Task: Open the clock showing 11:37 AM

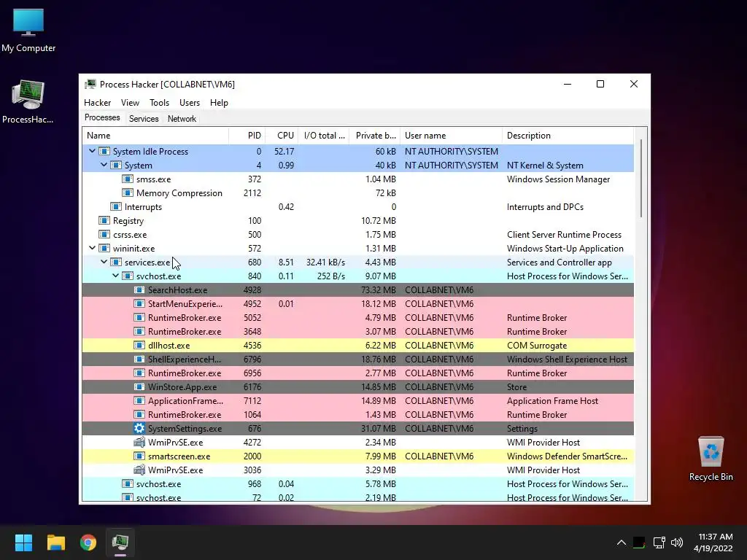Action: (x=713, y=542)
